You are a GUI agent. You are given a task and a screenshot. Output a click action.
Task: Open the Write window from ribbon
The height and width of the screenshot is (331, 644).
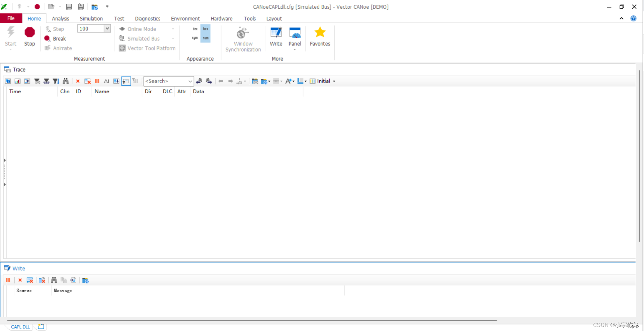[276, 36]
